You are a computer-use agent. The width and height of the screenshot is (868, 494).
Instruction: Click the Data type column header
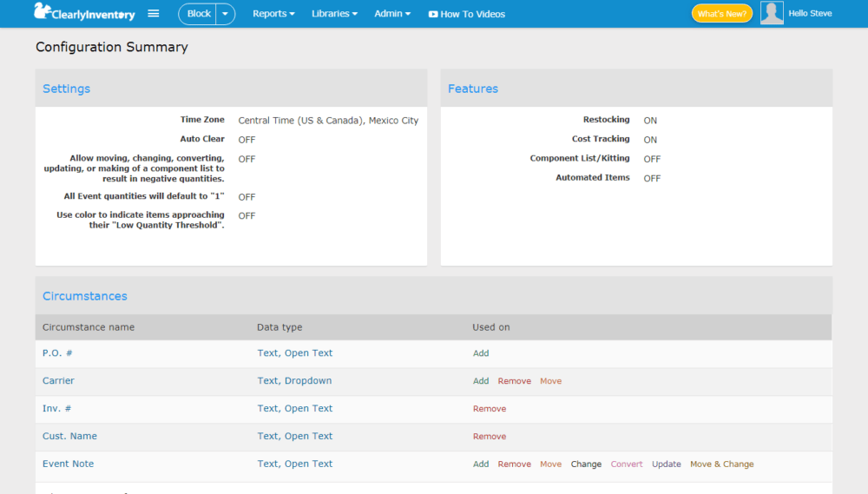279,326
